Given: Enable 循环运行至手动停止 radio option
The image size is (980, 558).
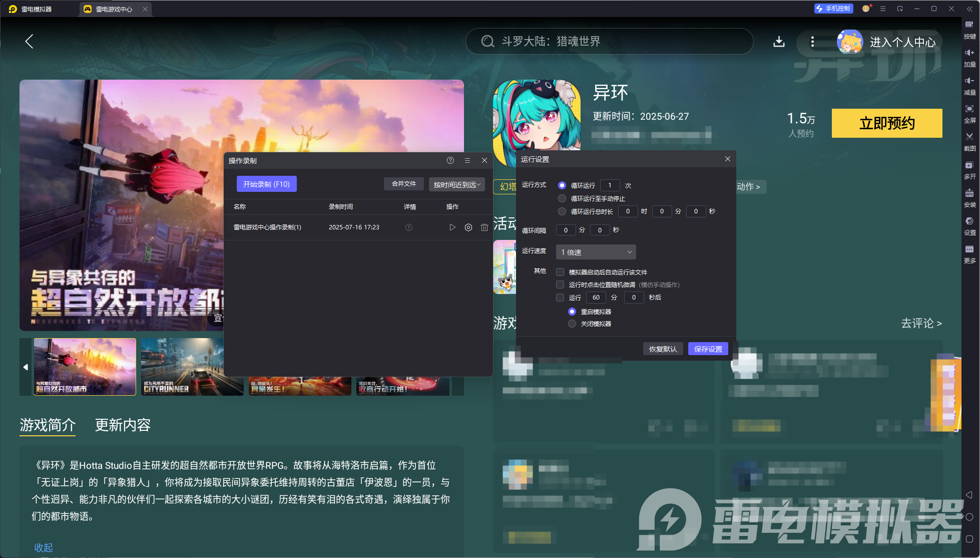Looking at the screenshot, I should click(562, 198).
